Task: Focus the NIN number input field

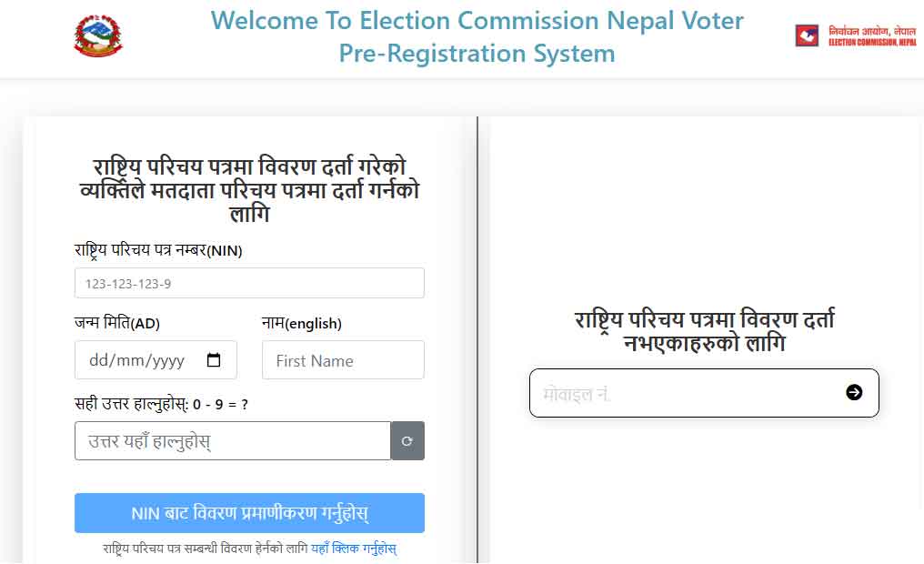Action: pos(249,284)
